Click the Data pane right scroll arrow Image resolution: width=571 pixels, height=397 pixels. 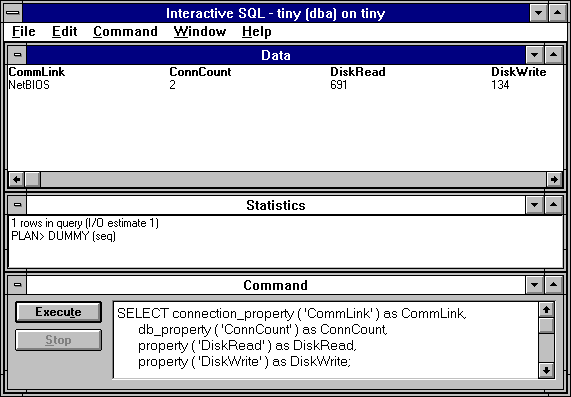click(554, 179)
